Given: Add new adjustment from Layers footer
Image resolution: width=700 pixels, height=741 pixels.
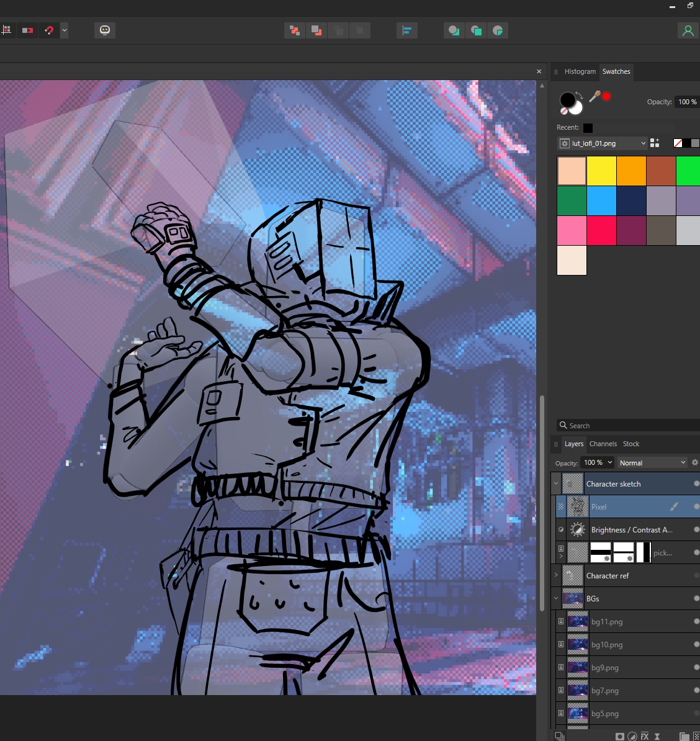Looking at the screenshot, I should [x=632, y=736].
